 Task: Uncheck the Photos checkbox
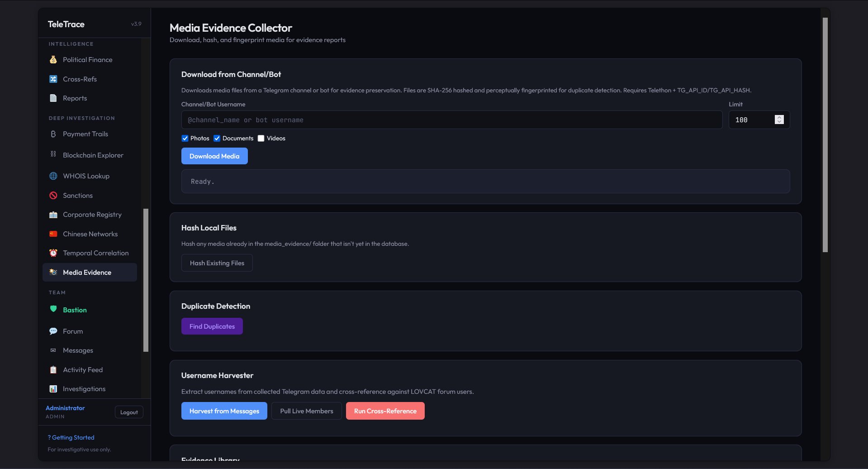point(185,139)
